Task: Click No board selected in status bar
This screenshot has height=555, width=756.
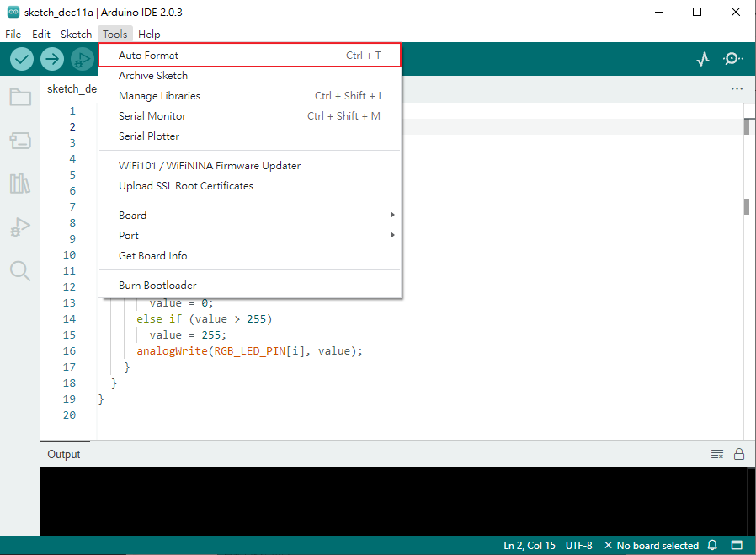Action: 652,546
